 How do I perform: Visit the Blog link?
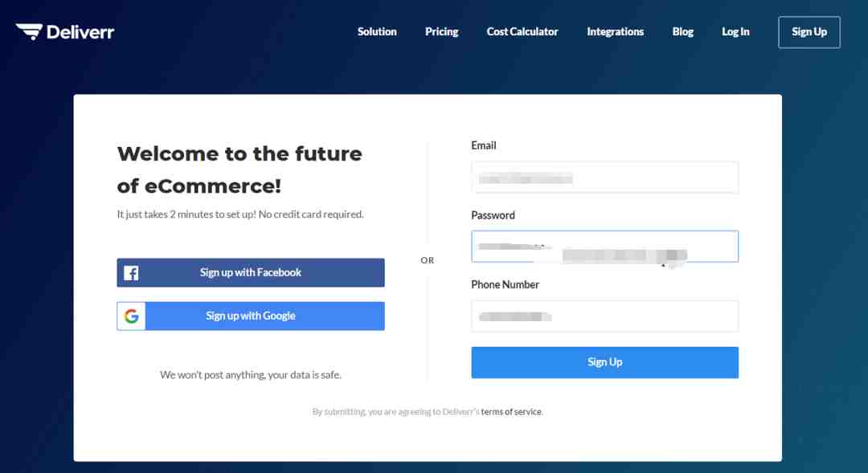pyautogui.click(x=682, y=31)
